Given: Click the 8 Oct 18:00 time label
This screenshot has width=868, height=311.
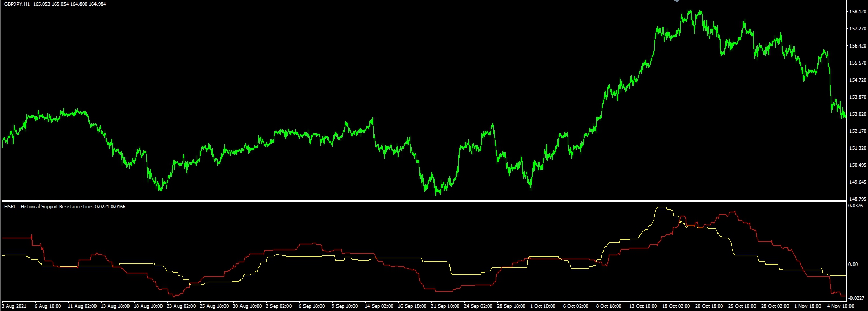Looking at the screenshot, I should (609, 306).
